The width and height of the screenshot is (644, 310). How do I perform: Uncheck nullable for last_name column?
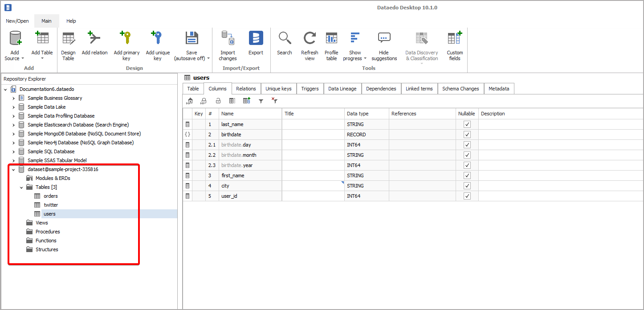(467, 124)
